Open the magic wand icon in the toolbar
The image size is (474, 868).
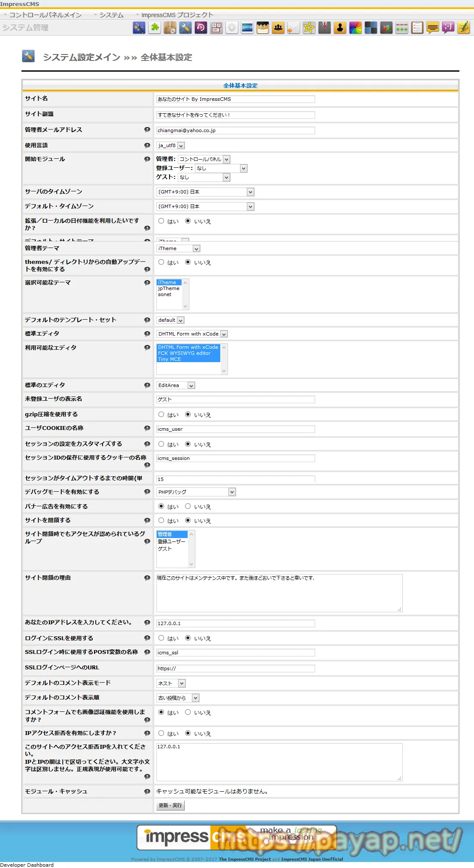tap(139, 28)
